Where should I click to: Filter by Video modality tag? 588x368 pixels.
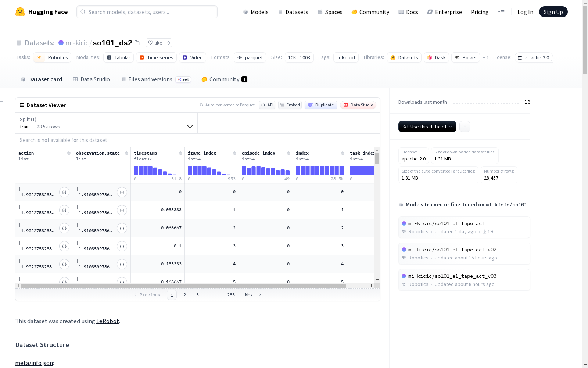(193, 57)
